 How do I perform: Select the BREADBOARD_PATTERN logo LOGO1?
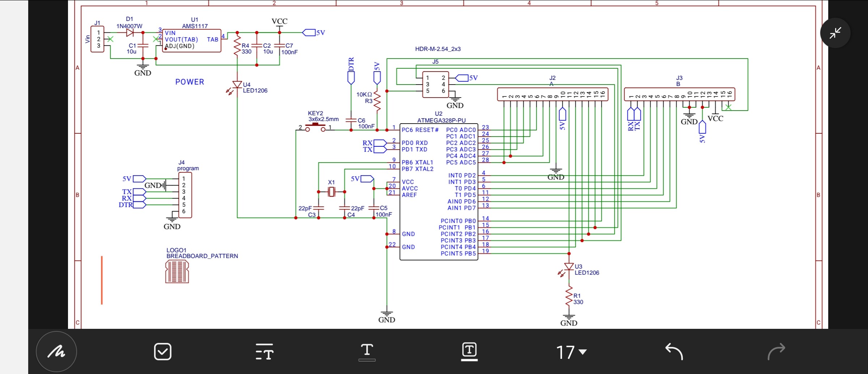click(176, 272)
